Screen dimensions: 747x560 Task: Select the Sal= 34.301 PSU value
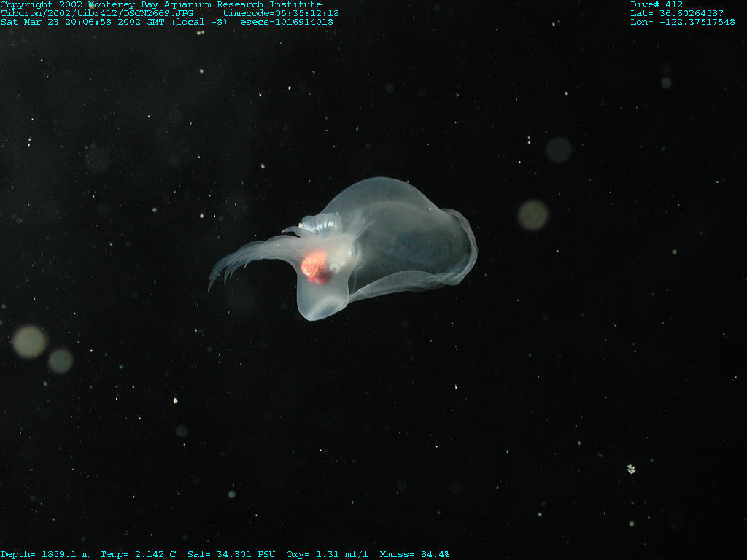(x=231, y=554)
